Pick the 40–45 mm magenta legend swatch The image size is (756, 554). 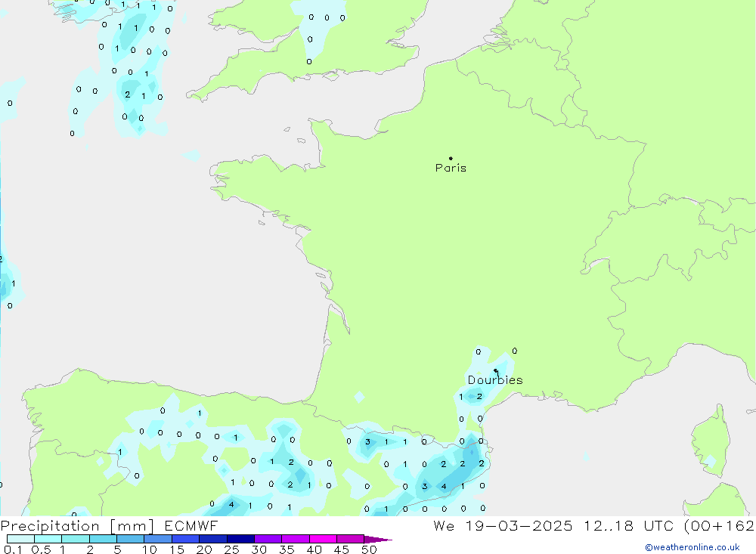coord(323,539)
